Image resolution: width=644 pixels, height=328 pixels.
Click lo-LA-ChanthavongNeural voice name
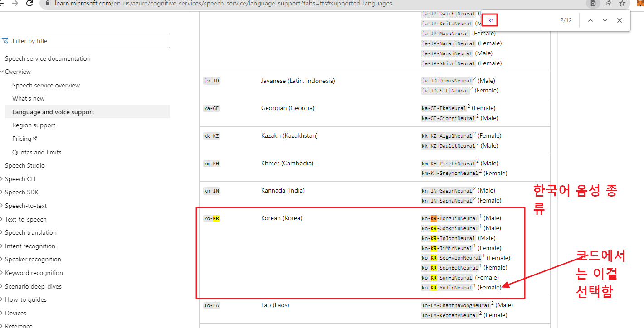[456, 305]
